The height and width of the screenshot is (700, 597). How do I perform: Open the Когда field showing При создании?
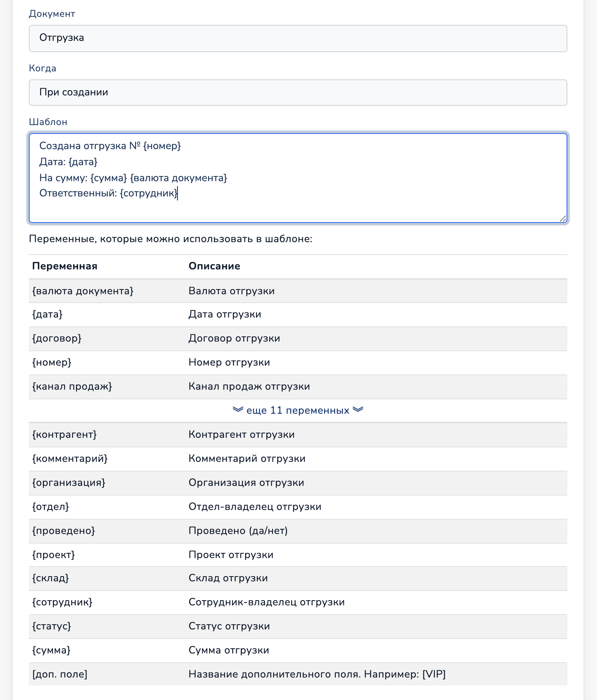298,93
